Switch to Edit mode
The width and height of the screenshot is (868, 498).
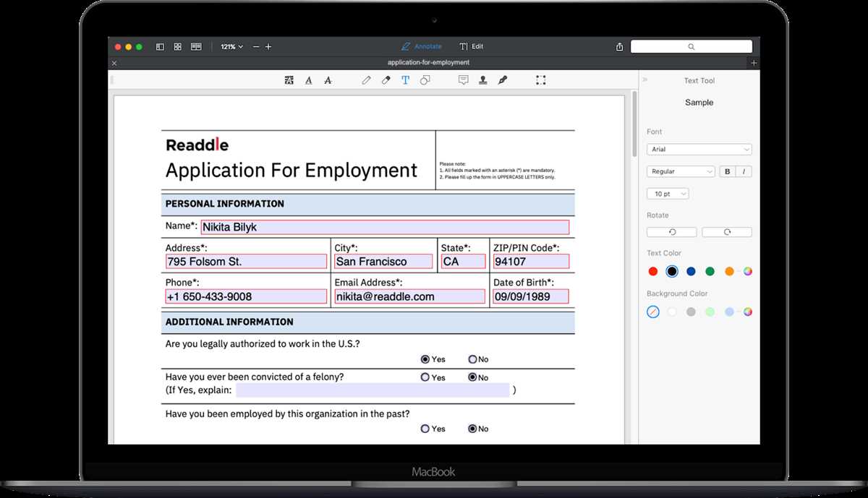[471, 46]
